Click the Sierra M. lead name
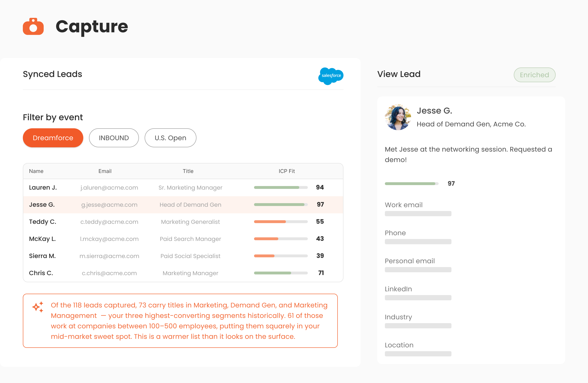 42,256
